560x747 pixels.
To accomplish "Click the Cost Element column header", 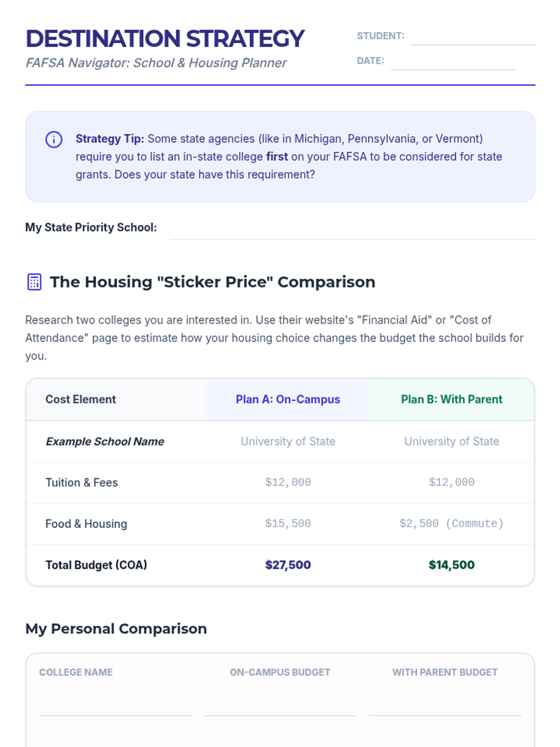I will click(x=81, y=400).
